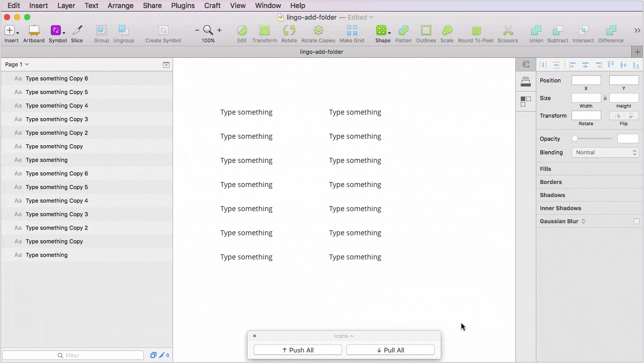Click the zoom magnifier icon

(208, 30)
